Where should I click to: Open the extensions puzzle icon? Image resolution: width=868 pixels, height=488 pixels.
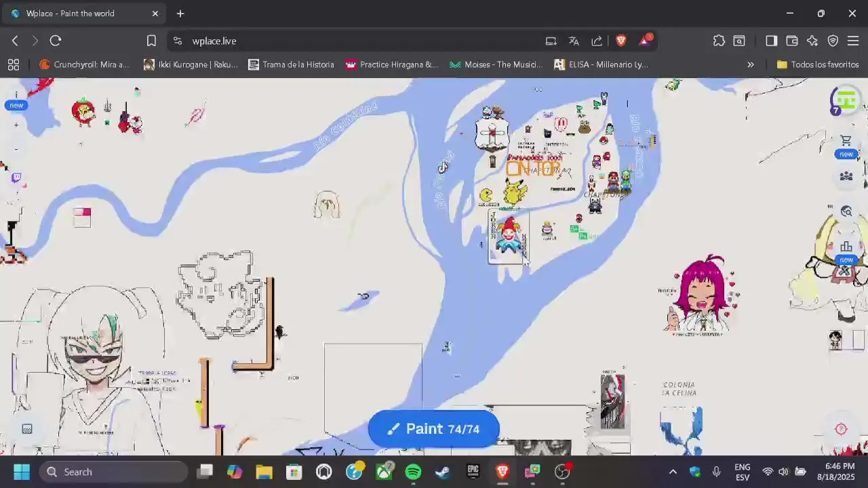pos(719,41)
